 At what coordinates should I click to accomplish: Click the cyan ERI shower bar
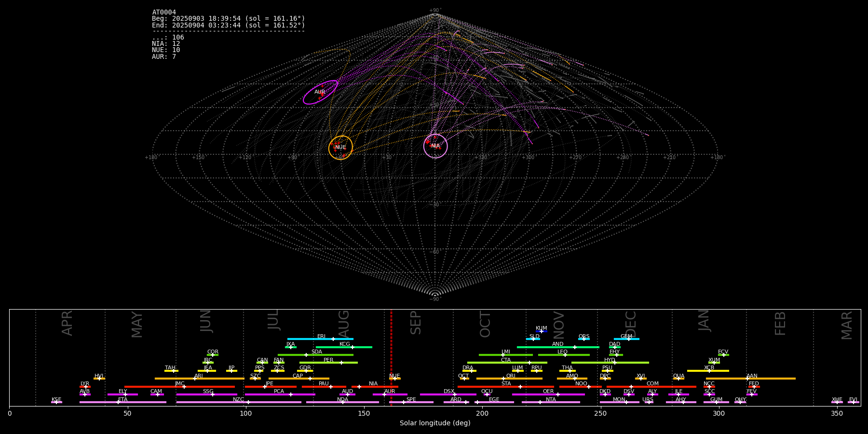[x=320, y=339]
